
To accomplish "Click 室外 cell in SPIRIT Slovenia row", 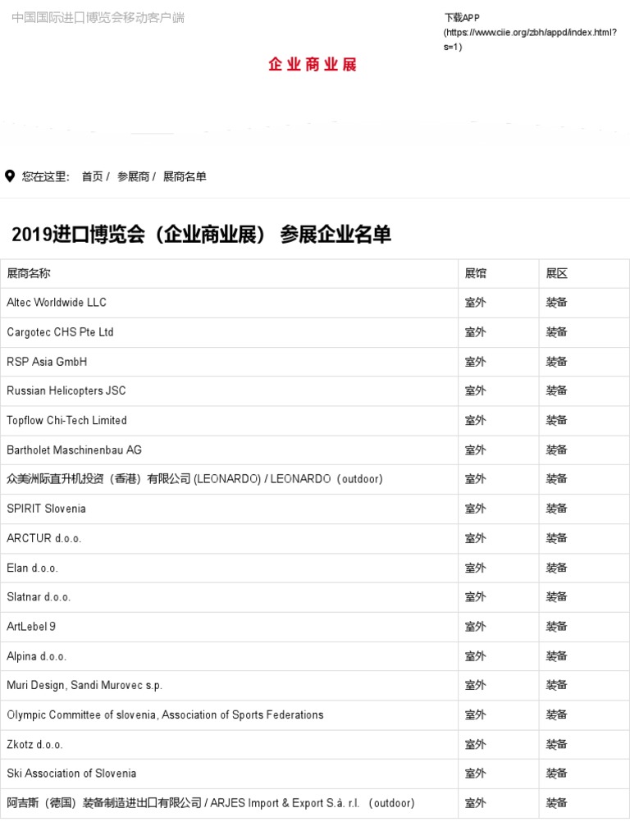I will 475,509.
